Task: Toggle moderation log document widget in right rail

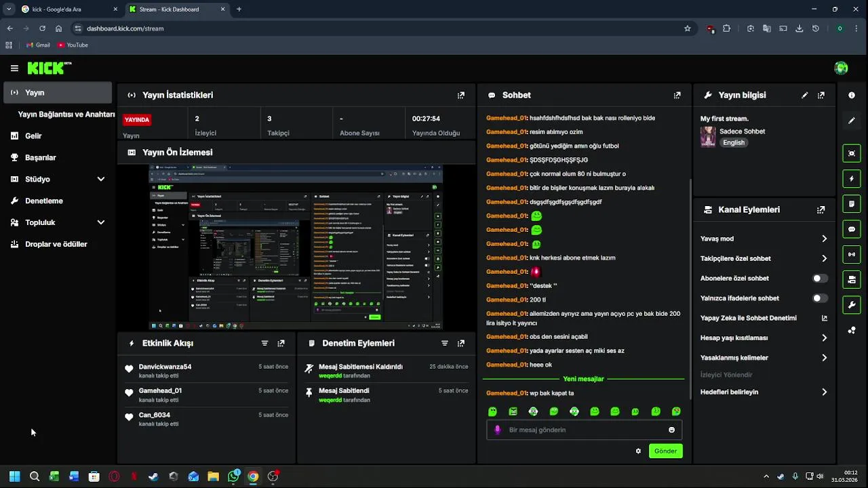Action: [852, 204]
